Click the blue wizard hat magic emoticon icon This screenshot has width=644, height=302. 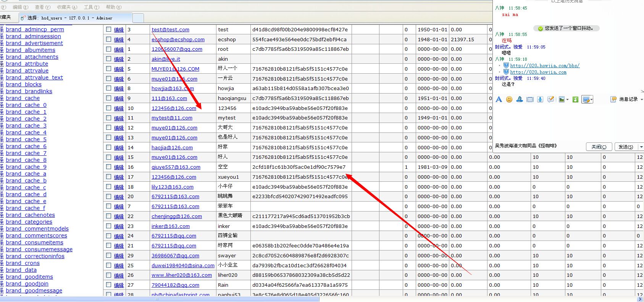point(520,99)
